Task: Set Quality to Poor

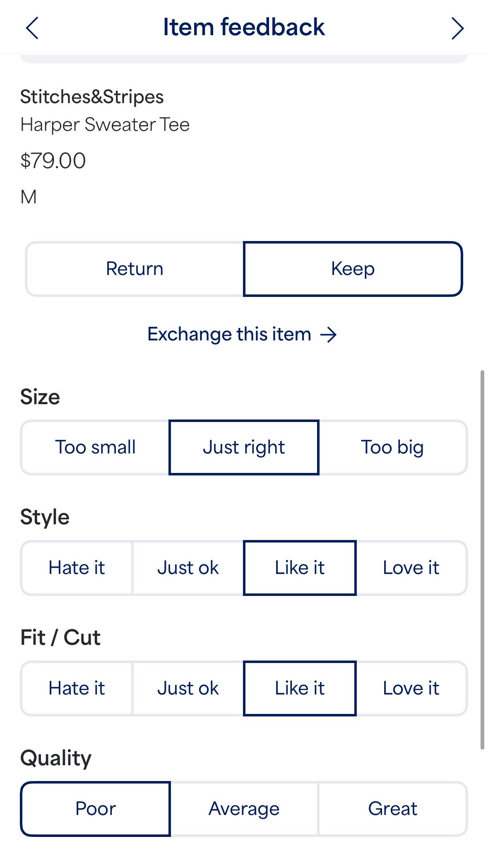Action: pos(95,809)
